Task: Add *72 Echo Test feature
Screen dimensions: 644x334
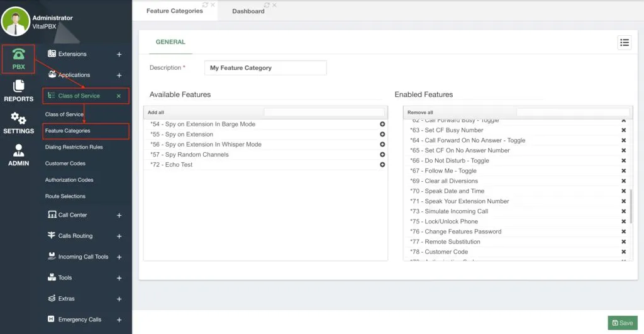Action: click(x=382, y=165)
